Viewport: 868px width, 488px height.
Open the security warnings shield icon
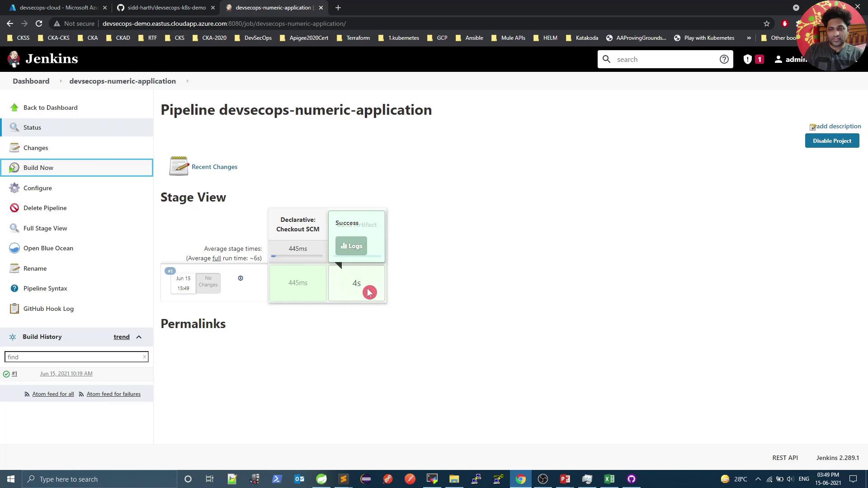tap(748, 59)
